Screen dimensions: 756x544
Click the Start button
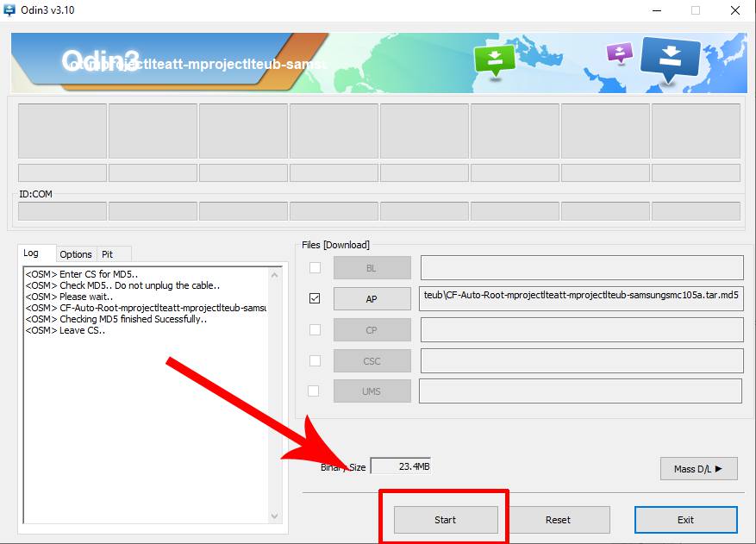pos(446,519)
